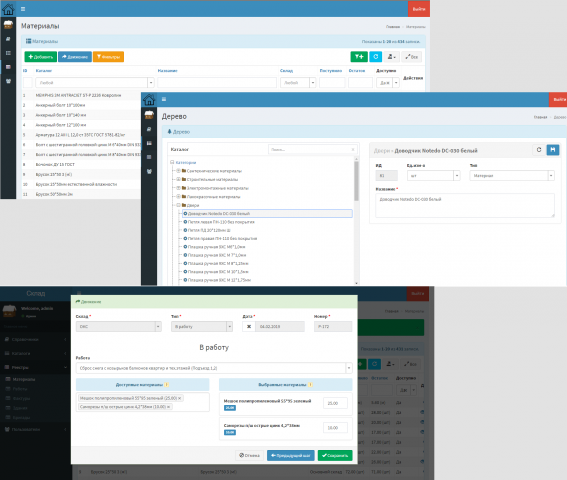Toggle the hamburger menu in the Материалы header

coord(23,9)
